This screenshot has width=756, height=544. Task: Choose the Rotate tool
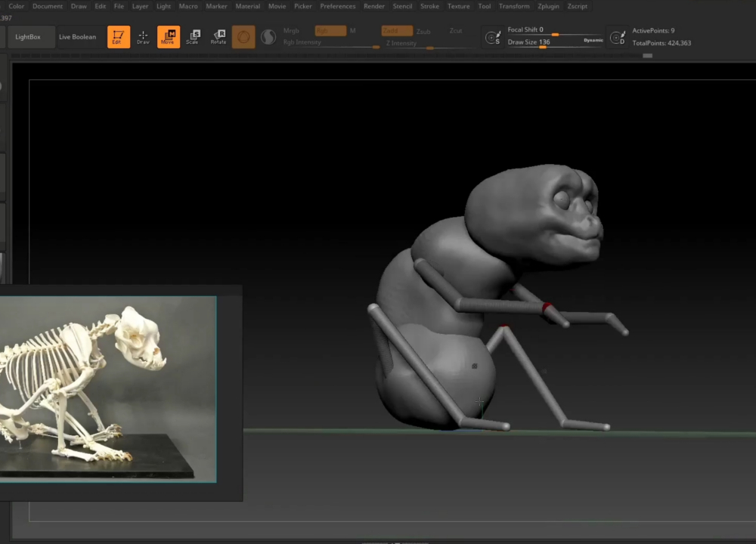(x=218, y=37)
